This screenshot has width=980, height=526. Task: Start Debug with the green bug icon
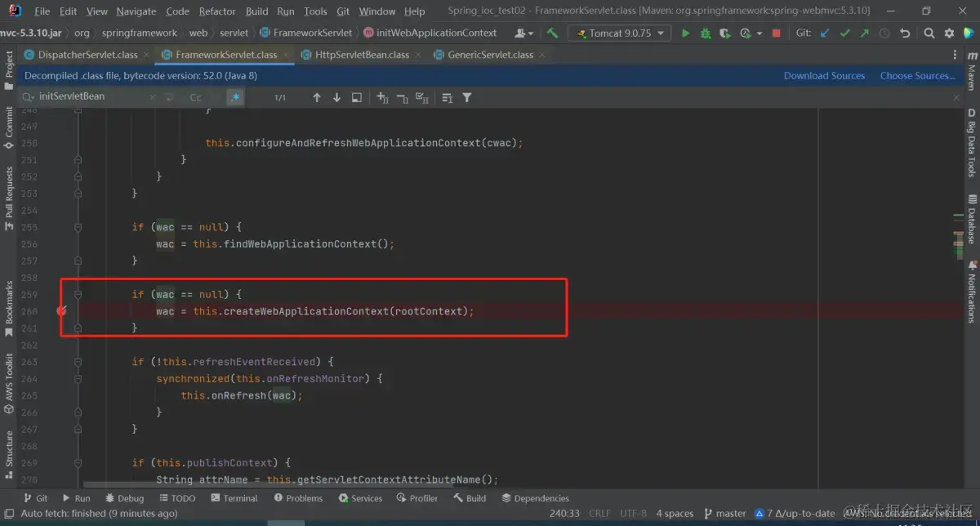click(706, 33)
